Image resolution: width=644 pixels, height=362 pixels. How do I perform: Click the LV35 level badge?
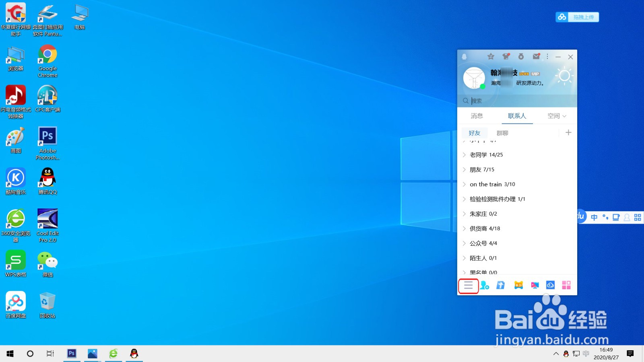[x=524, y=74]
